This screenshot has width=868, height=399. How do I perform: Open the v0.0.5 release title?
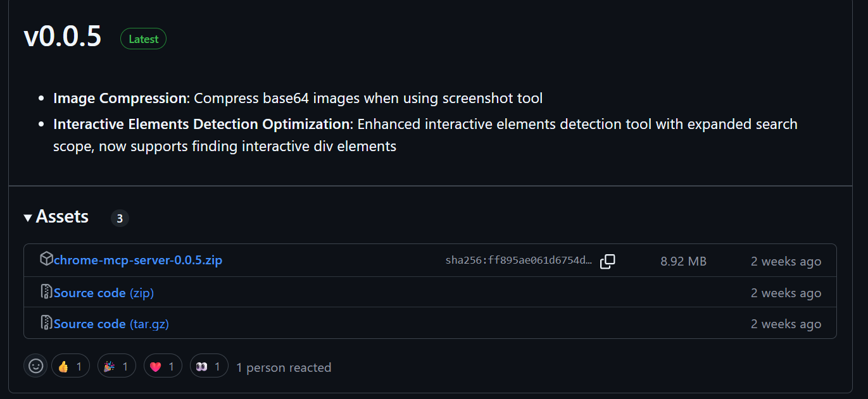(63, 37)
